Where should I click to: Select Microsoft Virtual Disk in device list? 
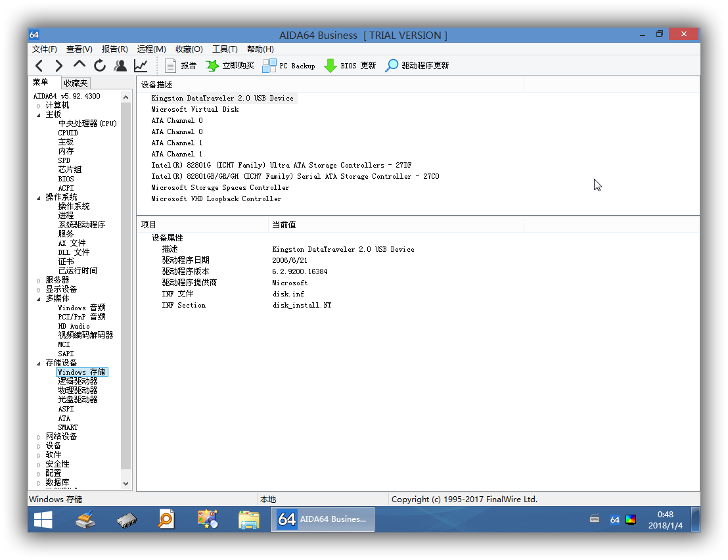coord(195,110)
